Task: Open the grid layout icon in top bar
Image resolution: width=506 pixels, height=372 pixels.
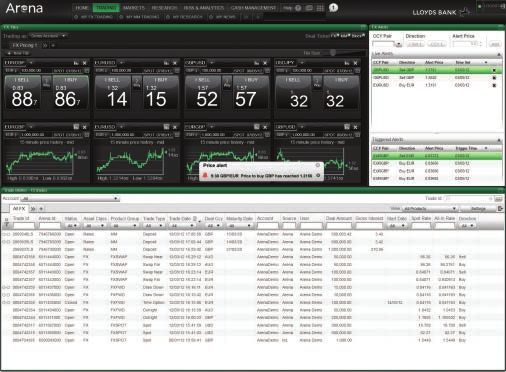Action: coord(320,8)
